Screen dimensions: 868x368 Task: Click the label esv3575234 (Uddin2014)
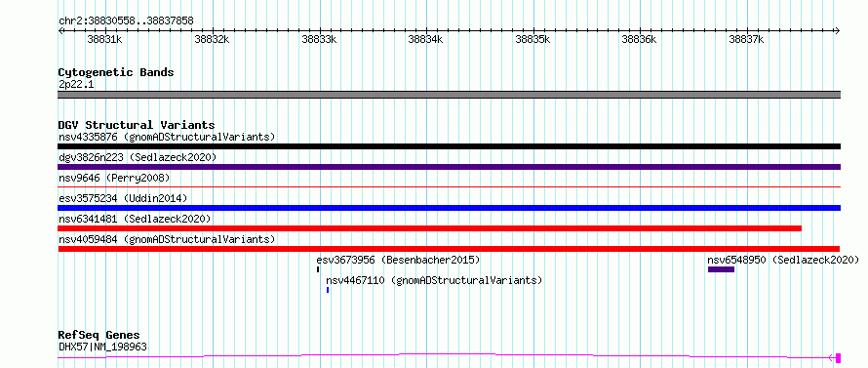(123, 198)
